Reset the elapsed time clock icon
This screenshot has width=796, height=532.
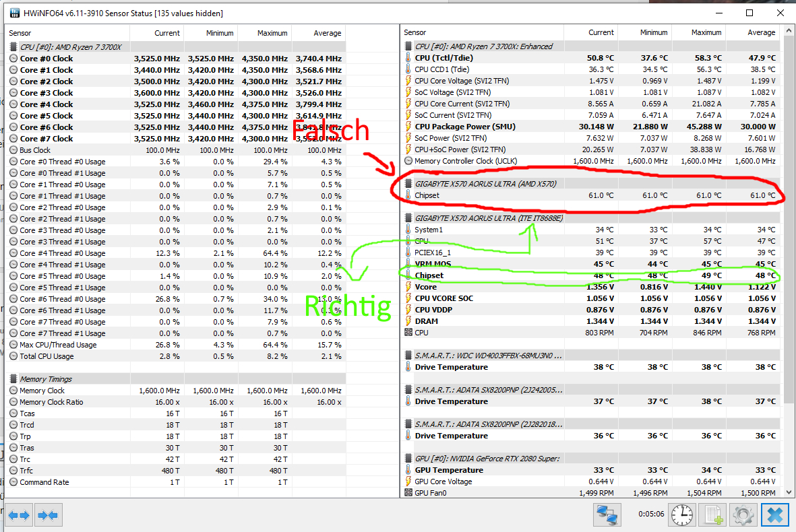click(682, 515)
